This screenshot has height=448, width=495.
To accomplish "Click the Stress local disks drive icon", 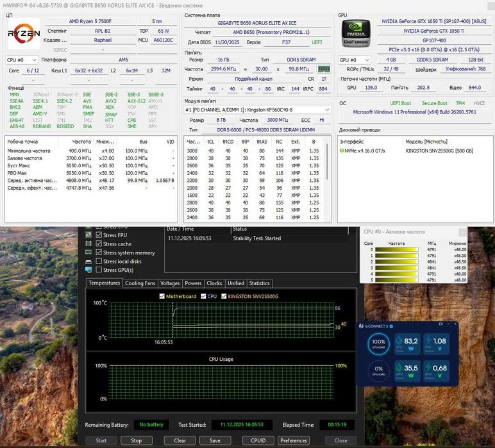I will [x=88, y=261].
